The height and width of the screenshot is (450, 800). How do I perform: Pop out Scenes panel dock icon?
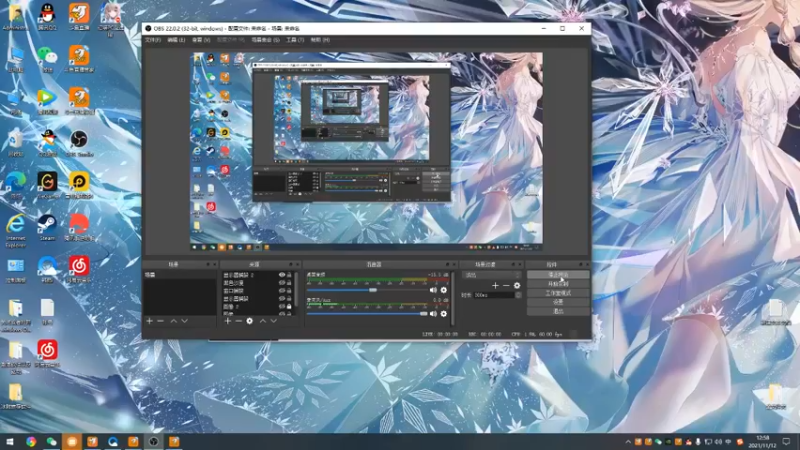(208, 264)
